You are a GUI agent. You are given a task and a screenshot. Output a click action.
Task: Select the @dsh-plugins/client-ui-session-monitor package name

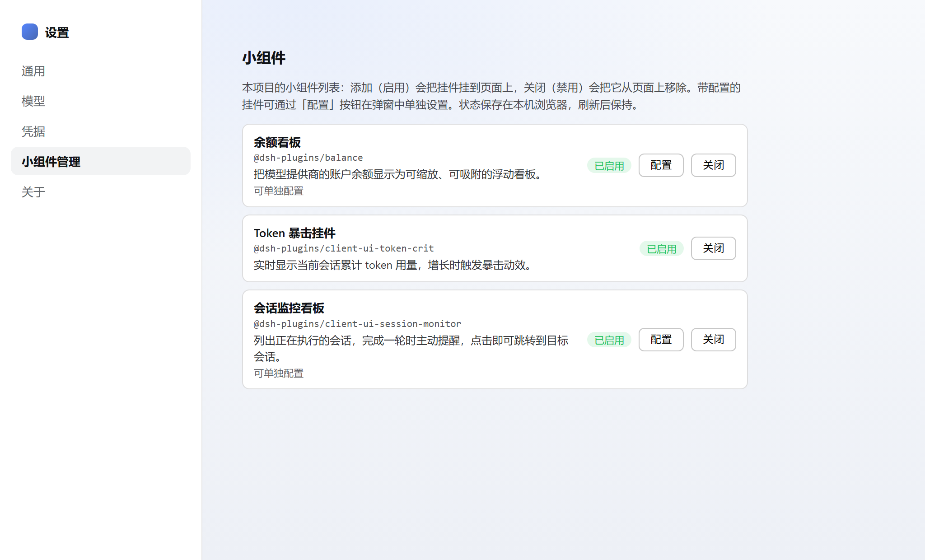357,324
